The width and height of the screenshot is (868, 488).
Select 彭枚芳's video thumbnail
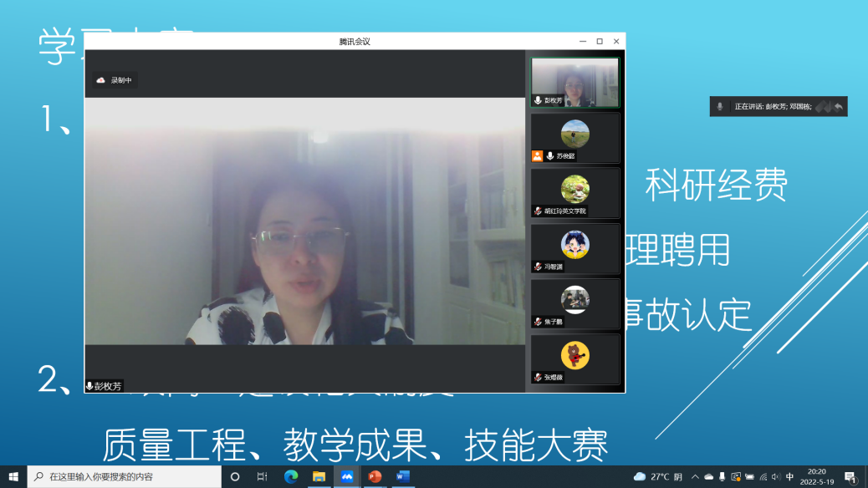coord(575,82)
